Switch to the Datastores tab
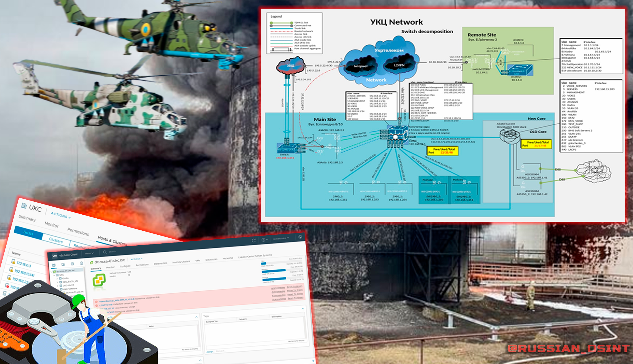633x364 pixels. pyautogui.click(x=211, y=259)
